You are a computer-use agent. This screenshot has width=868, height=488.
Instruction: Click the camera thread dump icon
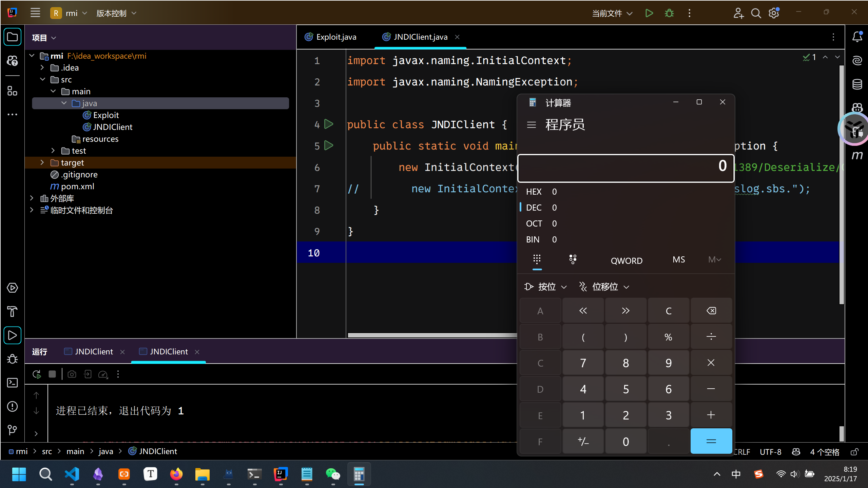coord(72,374)
